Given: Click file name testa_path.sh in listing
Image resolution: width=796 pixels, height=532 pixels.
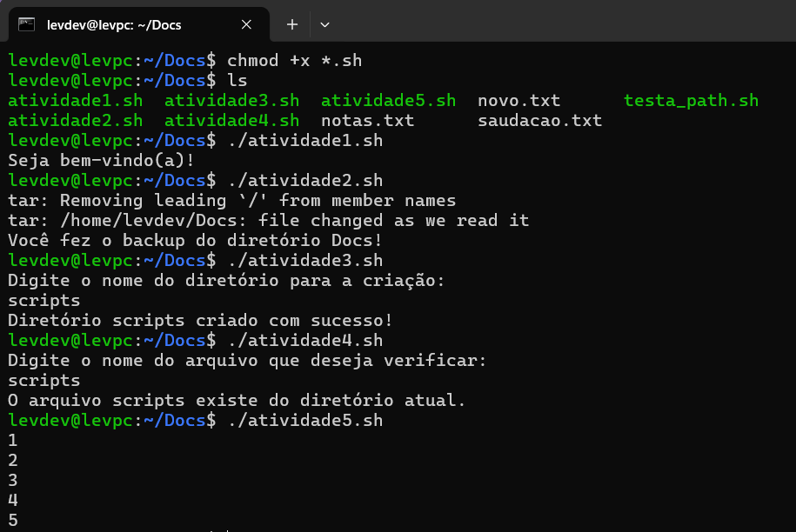Looking at the screenshot, I should click(691, 101).
